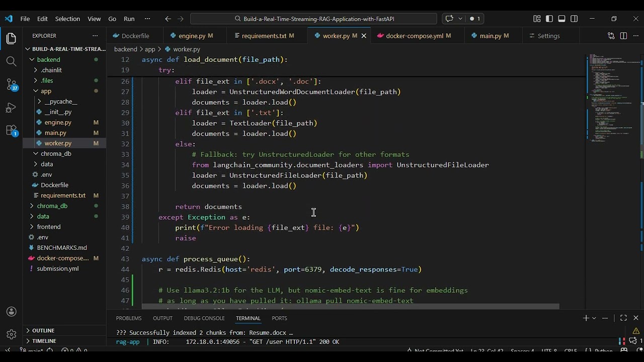Open the Explorer view in activity bar

11,39
